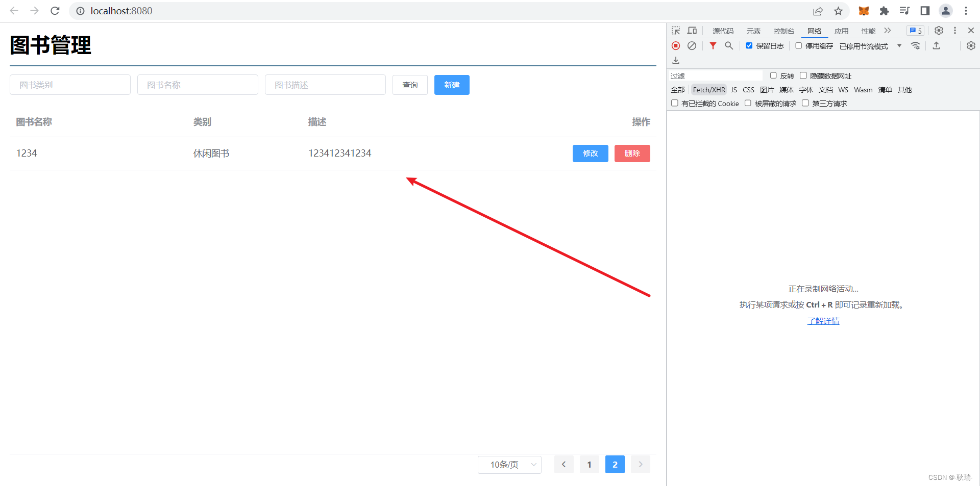
Task: Switch to the 源代码 tab
Action: [x=723, y=31]
